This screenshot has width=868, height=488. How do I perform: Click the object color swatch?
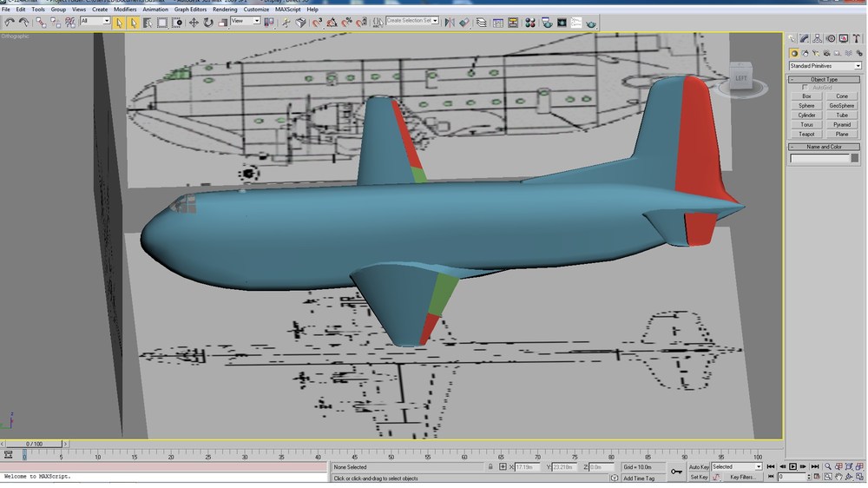pyautogui.click(x=855, y=158)
